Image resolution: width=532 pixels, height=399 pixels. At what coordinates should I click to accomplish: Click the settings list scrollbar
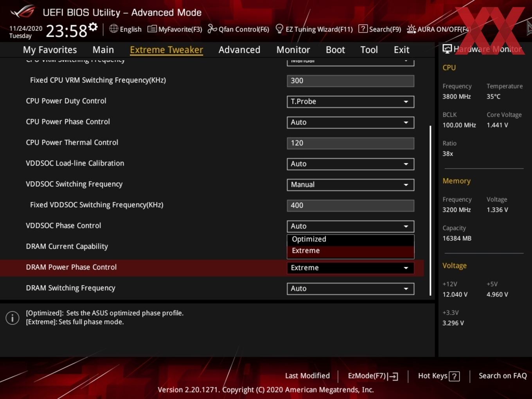point(430,210)
